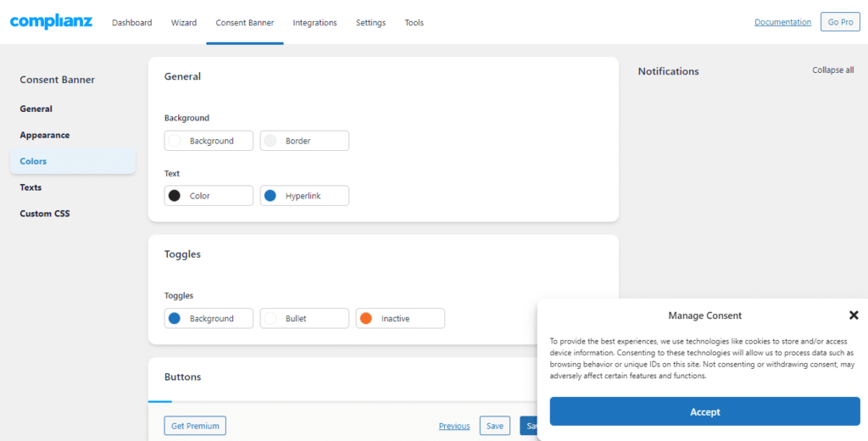This screenshot has width=868, height=441.
Task: Select Appearance in the sidebar
Action: pos(45,135)
